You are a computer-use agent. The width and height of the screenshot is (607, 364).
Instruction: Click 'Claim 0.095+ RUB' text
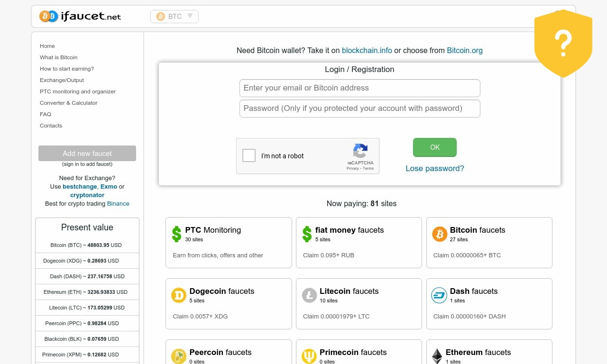pos(329,255)
